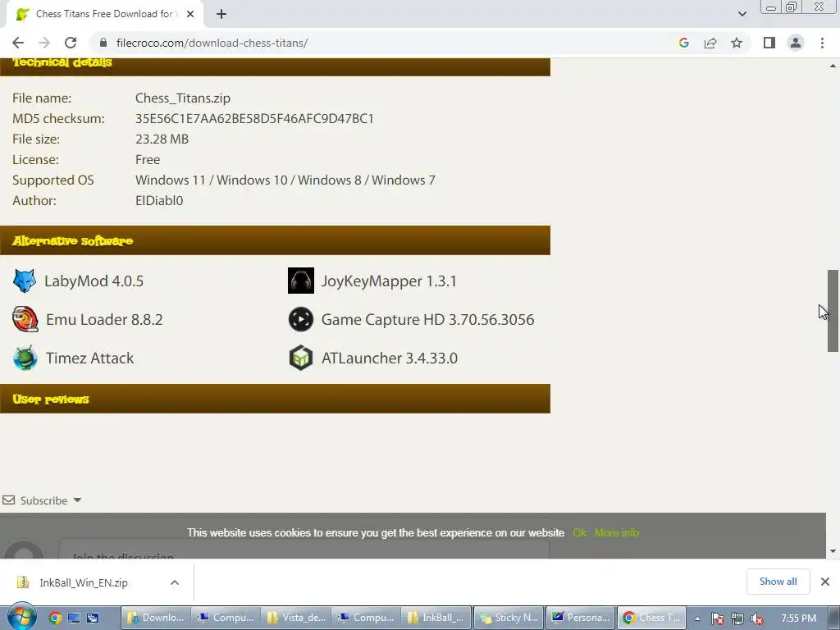Click the Switch Windows quick launch icon

coord(93,618)
